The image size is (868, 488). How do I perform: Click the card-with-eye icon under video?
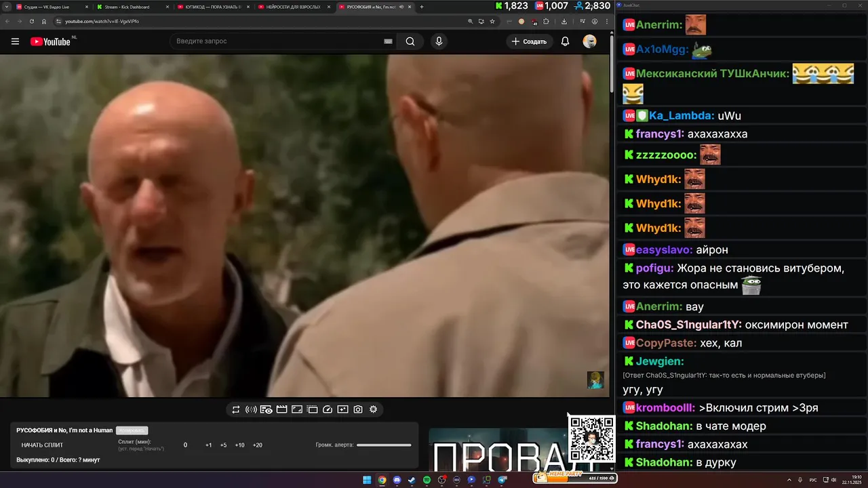pyautogui.click(x=267, y=409)
